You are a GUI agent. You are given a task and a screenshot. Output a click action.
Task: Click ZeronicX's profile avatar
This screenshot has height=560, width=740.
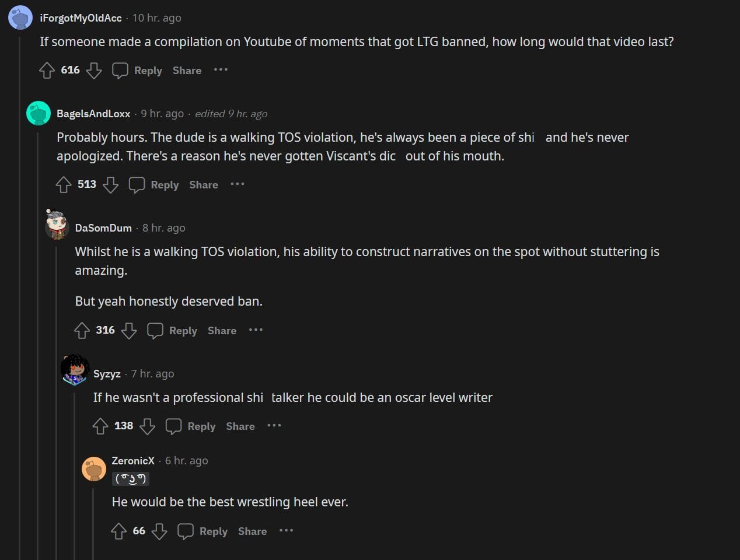pos(94,469)
